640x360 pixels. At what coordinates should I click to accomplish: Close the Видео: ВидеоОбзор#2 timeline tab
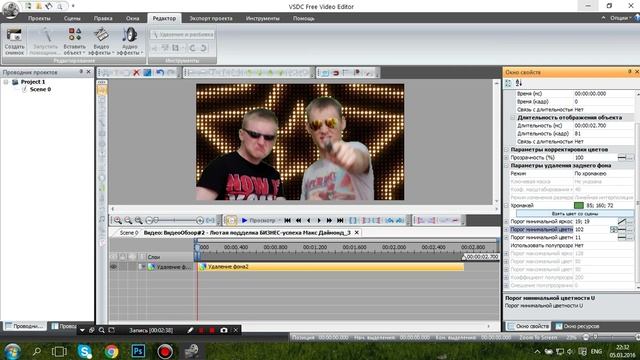click(x=357, y=233)
